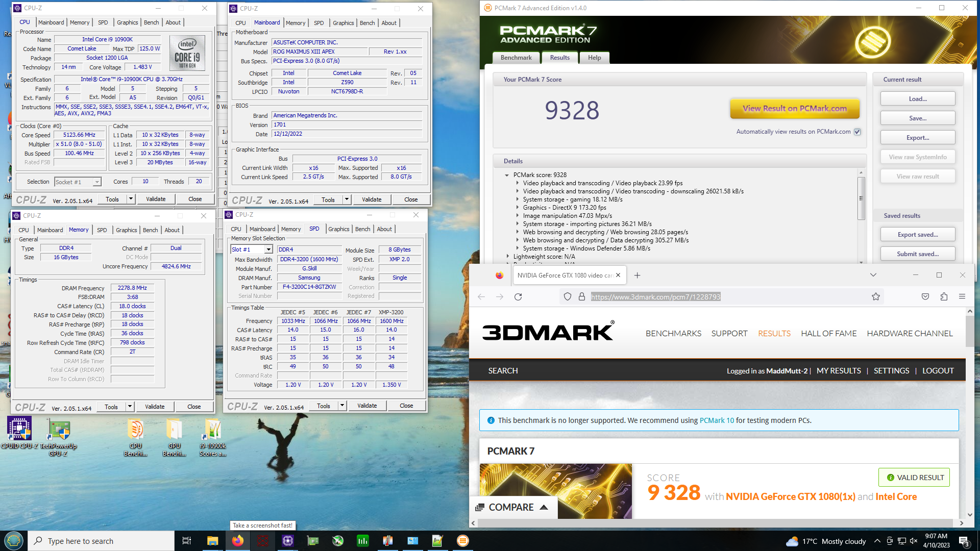The width and height of the screenshot is (980, 551).
Task: Reload the 3DMark page
Action: pyautogui.click(x=518, y=297)
